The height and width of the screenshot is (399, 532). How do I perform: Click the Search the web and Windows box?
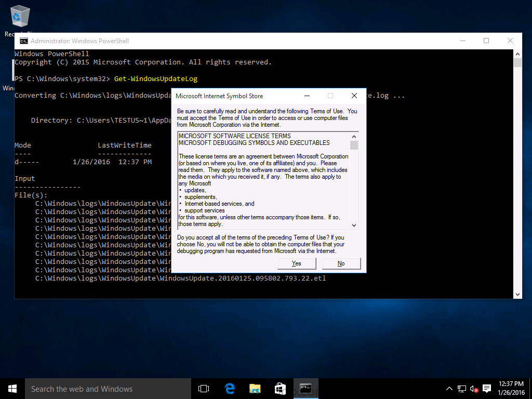[108, 389]
